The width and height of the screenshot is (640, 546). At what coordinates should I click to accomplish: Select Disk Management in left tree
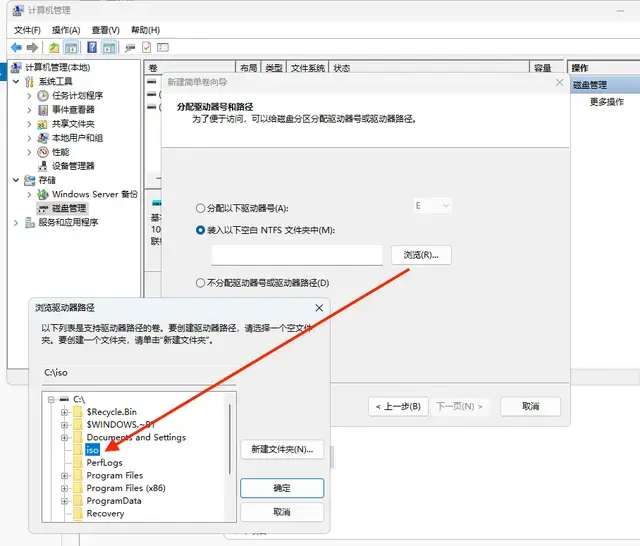point(69,209)
